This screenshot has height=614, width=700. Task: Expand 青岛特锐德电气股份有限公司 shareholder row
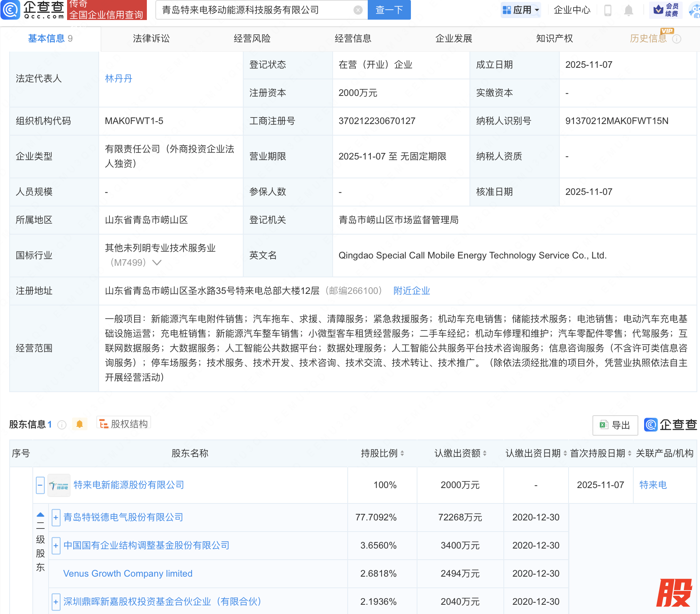56,517
